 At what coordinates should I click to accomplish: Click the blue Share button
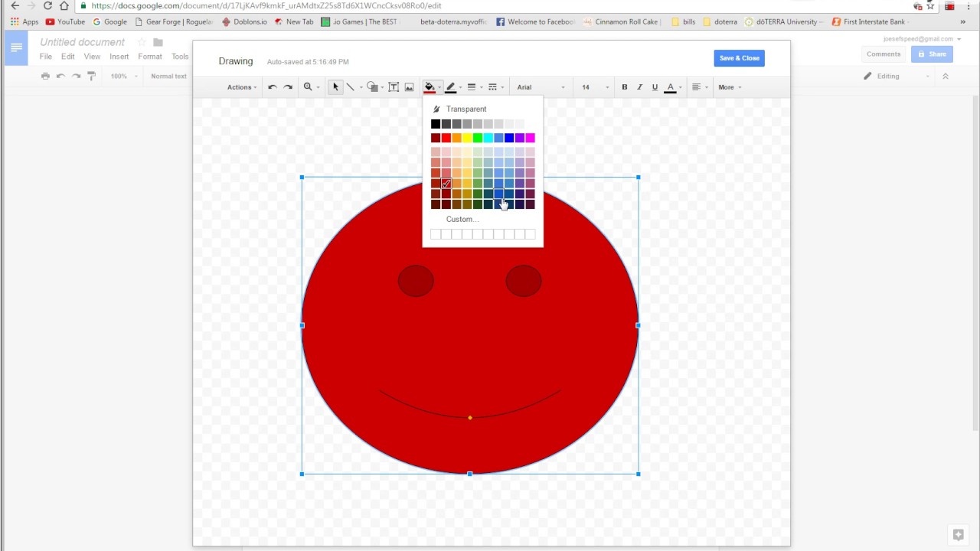coord(932,54)
